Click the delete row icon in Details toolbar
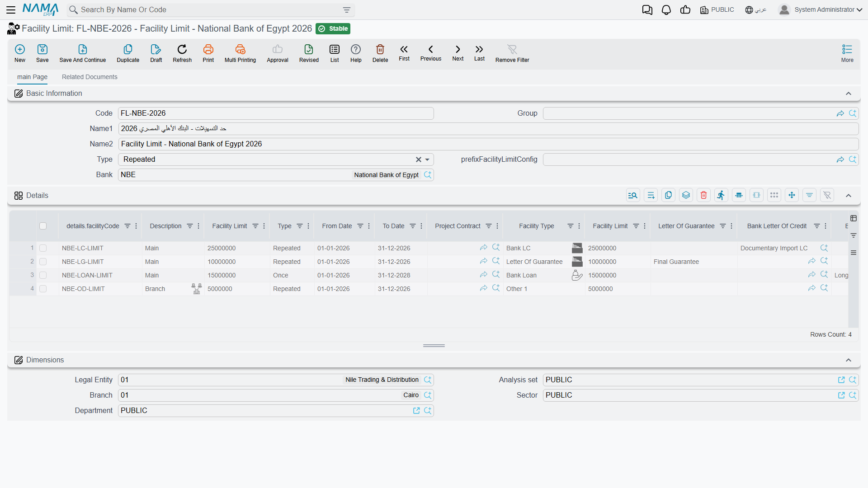This screenshot has width=868, height=488. coord(703,195)
